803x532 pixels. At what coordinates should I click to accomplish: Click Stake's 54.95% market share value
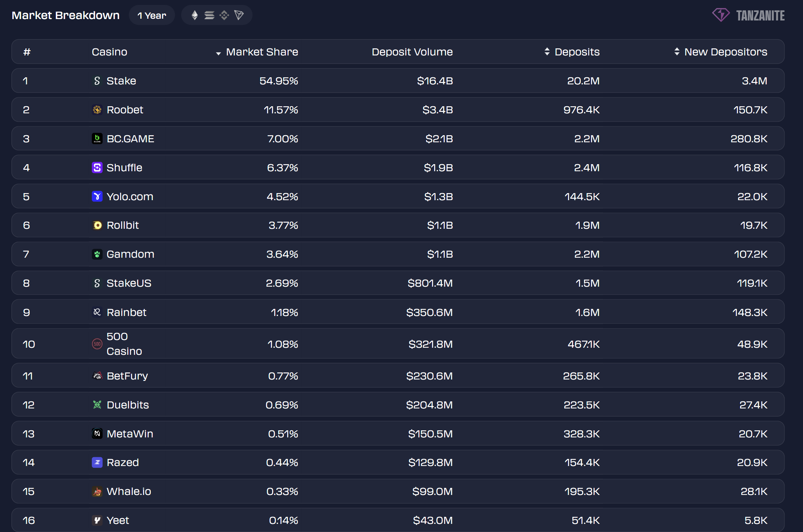pyautogui.click(x=279, y=81)
